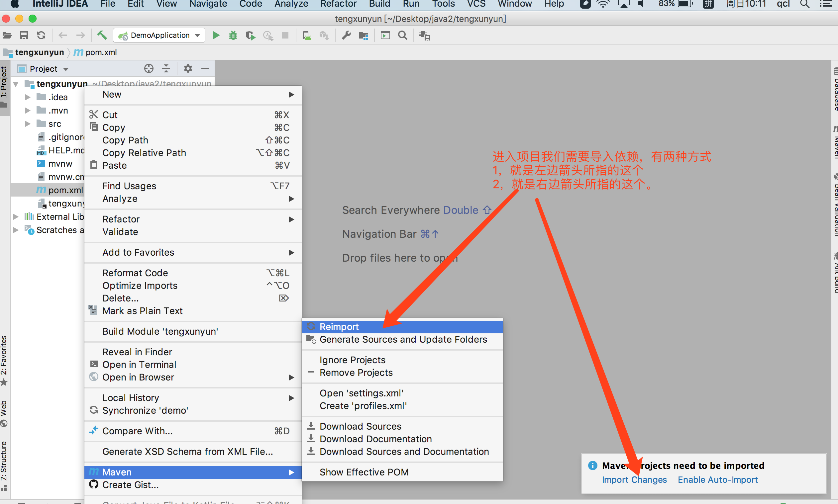The height and width of the screenshot is (504, 838).
Task: Toggle the 2: Favorites side tab
Action: [x=4, y=356]
